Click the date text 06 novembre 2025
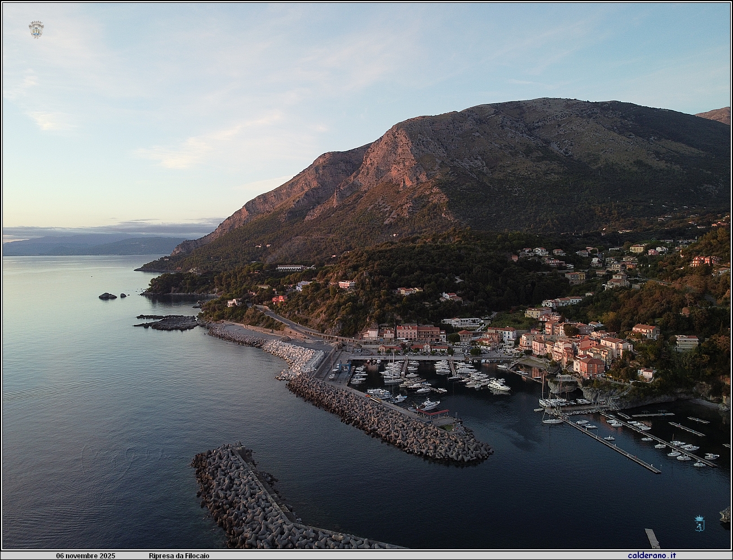 pos(85,555)
